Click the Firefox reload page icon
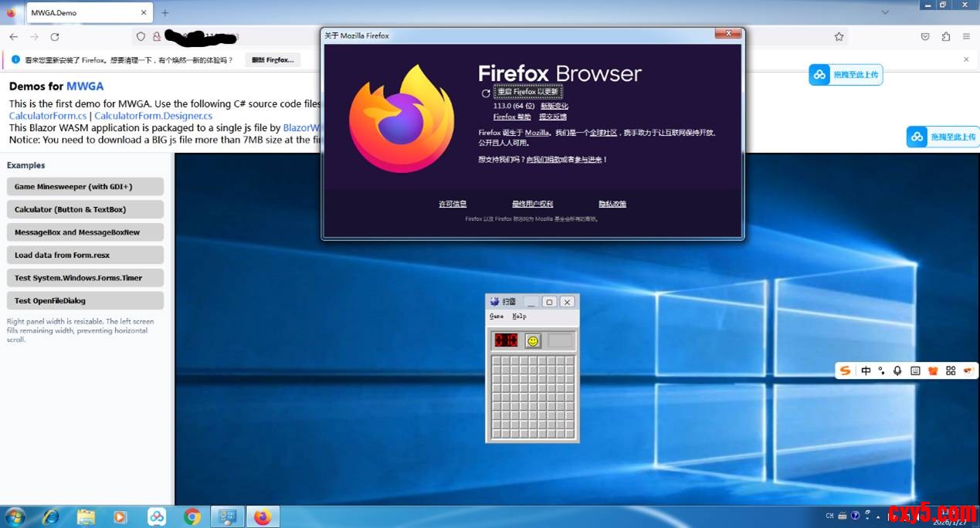Image resolution: width=980 pixels, height=528 pixels. tap(55, 36)
